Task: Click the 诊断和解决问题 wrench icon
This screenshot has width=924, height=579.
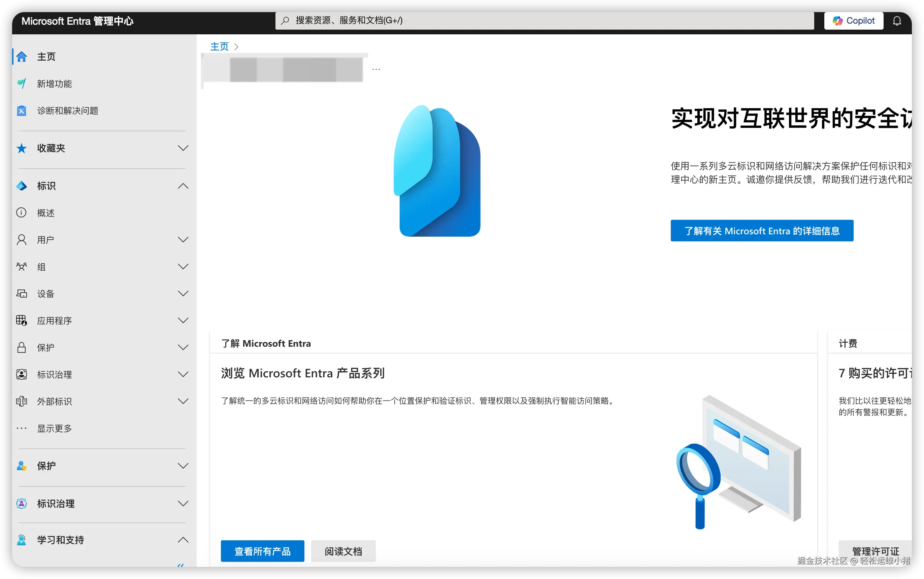Action: click(x=22, y=111)
